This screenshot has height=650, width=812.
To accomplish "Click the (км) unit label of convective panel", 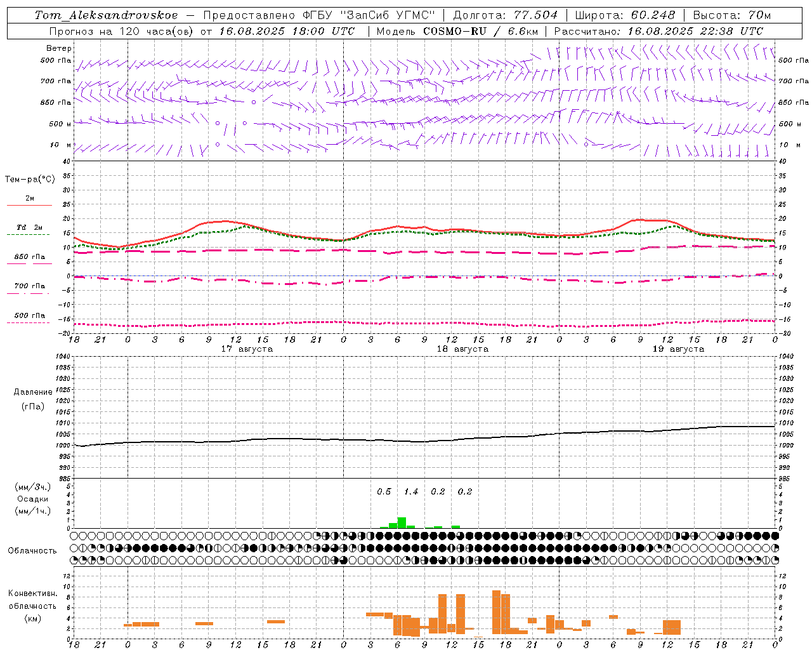I will [x=33, y=618].
